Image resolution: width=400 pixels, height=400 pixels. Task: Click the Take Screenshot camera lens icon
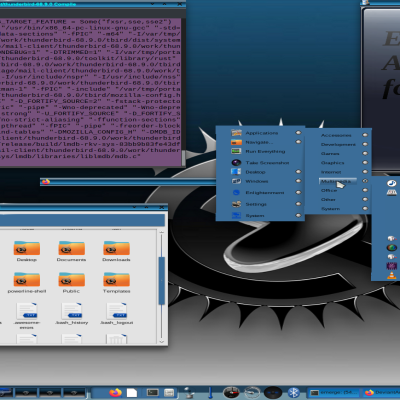(x=236, y=163)
